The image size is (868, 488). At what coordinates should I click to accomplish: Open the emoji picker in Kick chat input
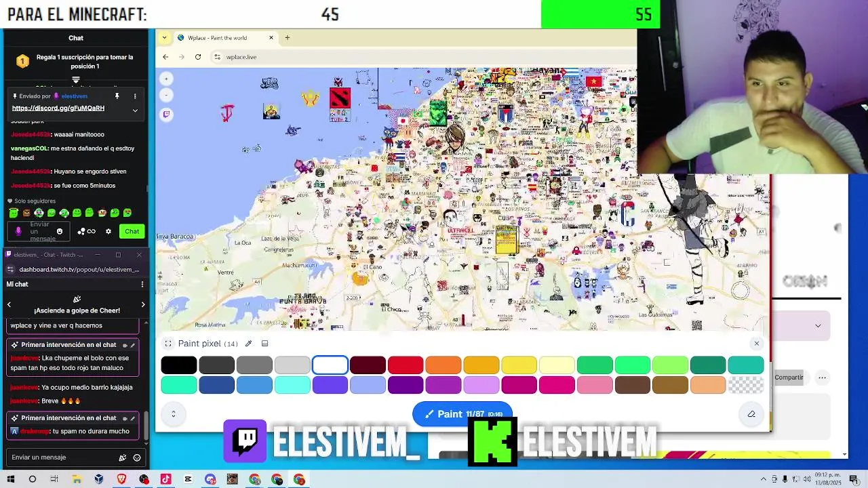click(x=60, y=232)
